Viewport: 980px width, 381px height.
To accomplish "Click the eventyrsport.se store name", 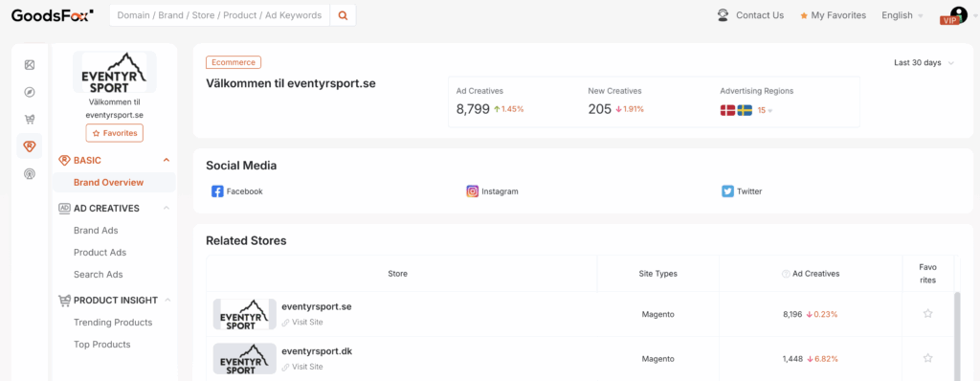I will 317,306.
